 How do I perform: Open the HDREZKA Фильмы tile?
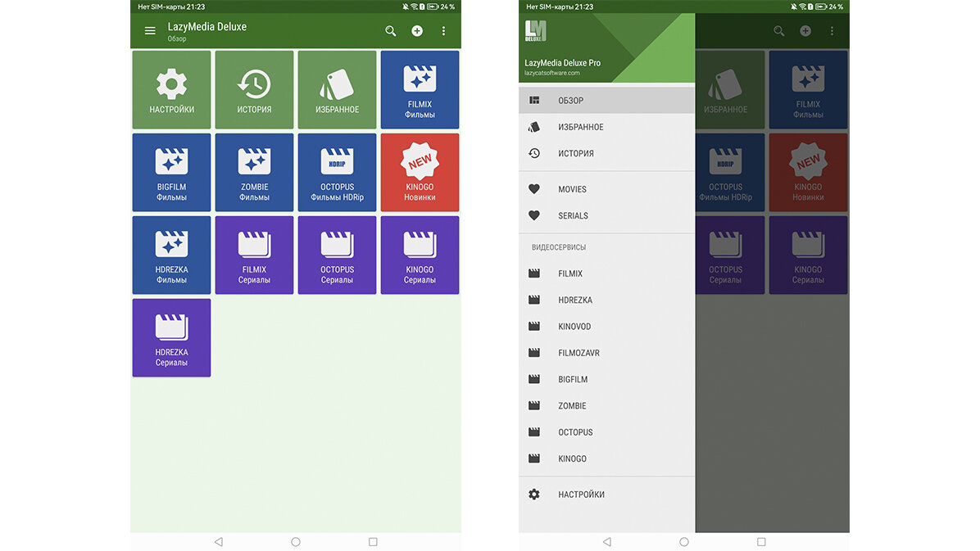(171, 255)
